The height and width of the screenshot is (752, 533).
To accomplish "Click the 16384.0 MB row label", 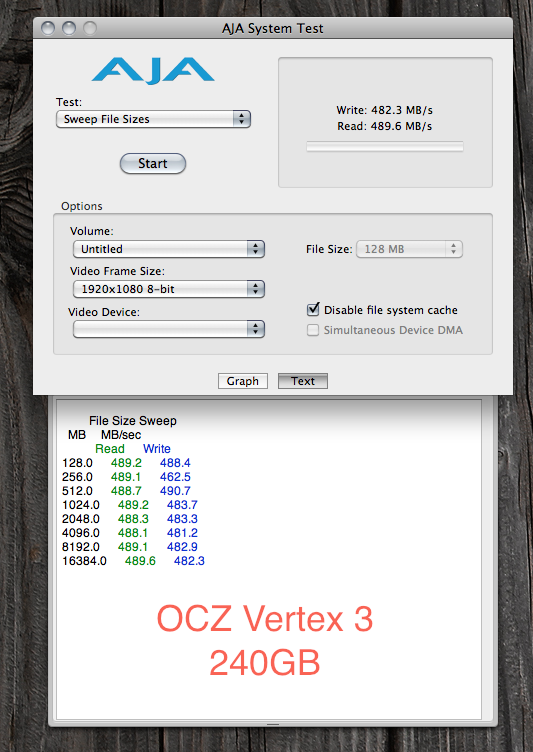I will [x=84, y=561].
